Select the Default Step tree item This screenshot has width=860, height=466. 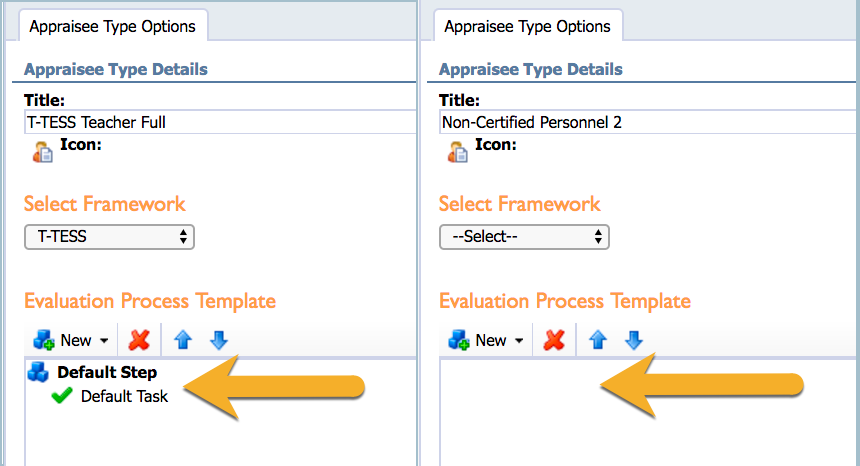[x=107, y=372]
